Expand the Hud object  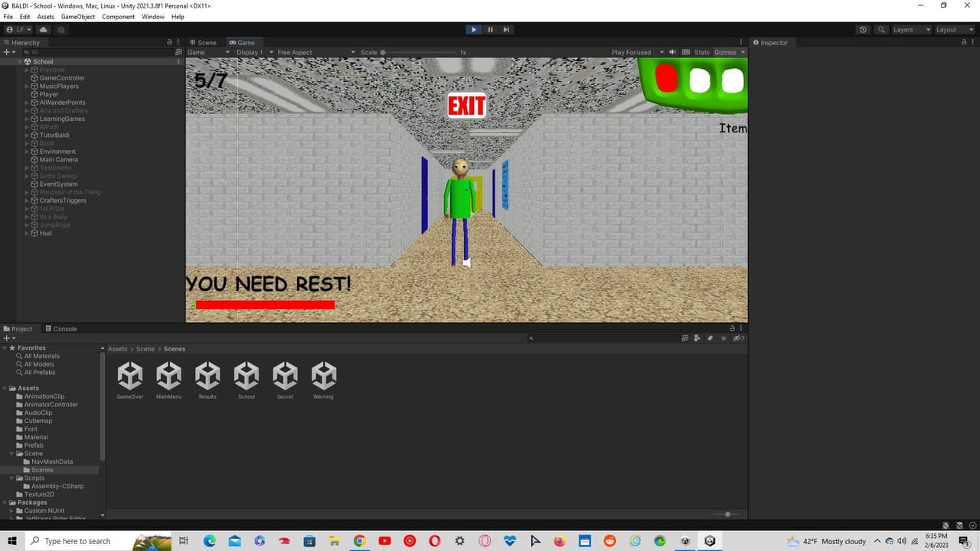coord(27,233)
